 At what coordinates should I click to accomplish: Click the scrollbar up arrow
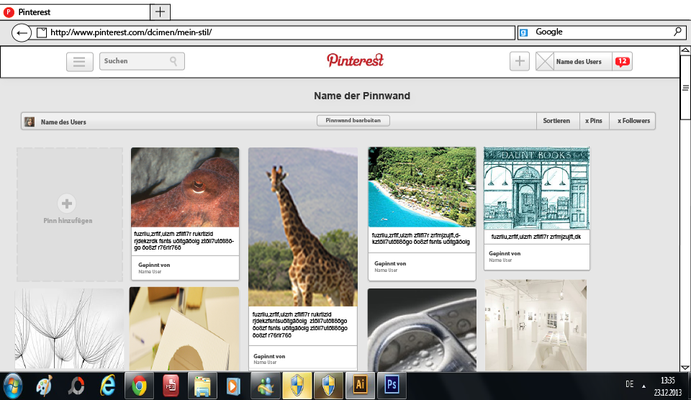coord(685,51)
